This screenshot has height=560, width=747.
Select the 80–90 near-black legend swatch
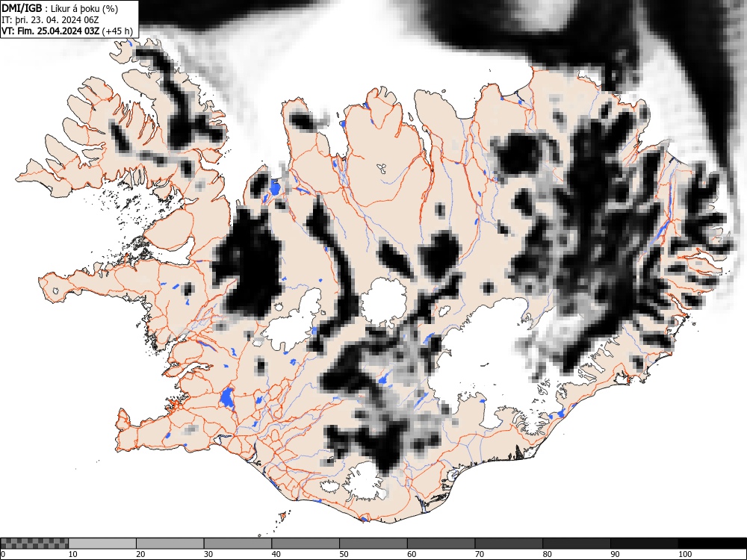pyautogui.click(x=577, y=544)
